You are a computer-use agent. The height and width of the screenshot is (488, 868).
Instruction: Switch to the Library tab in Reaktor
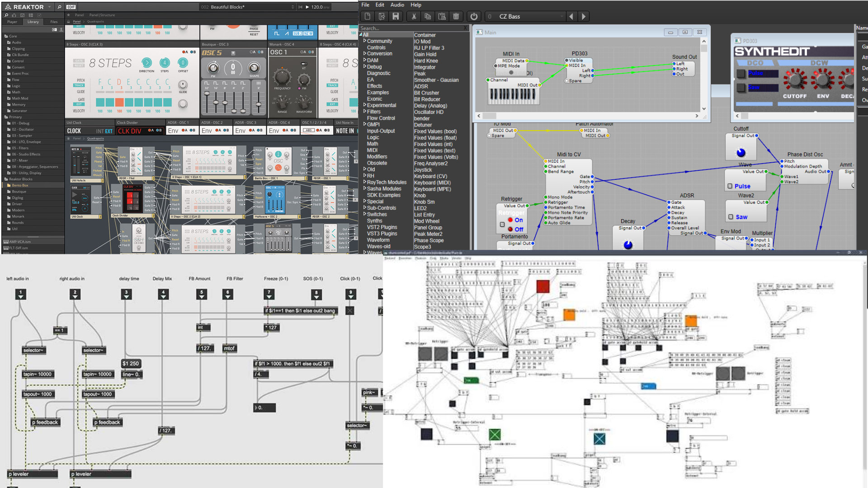click(33, 22)
